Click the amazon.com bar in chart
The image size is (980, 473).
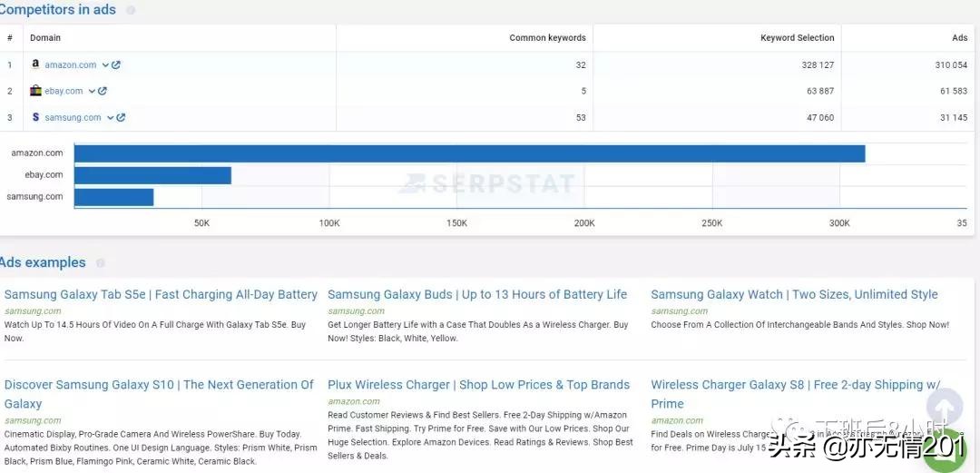[469, 153]
